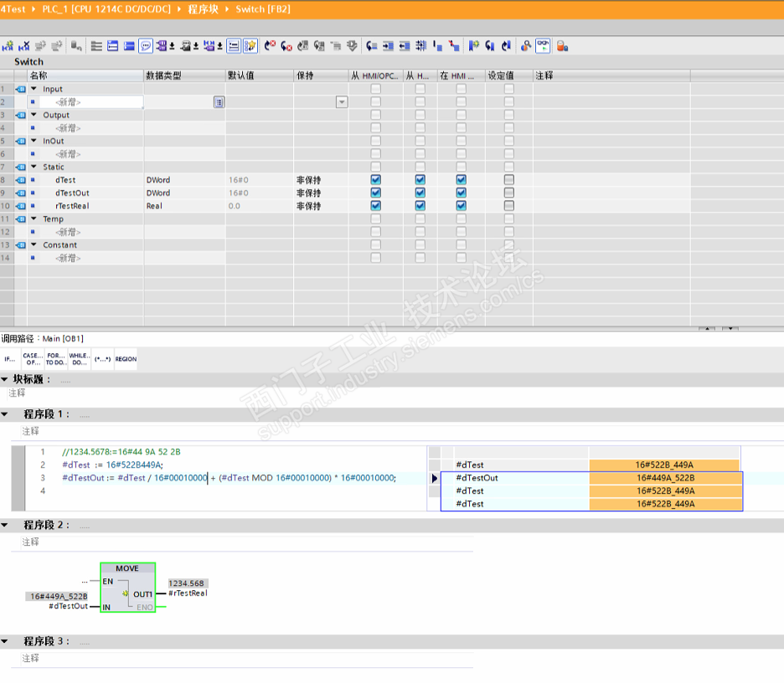Image resolution: width=784 pixels, height=683 pixels.
Task: Click the last toolbar icon with the orange cylinder
Action: (x=563, y=47)
